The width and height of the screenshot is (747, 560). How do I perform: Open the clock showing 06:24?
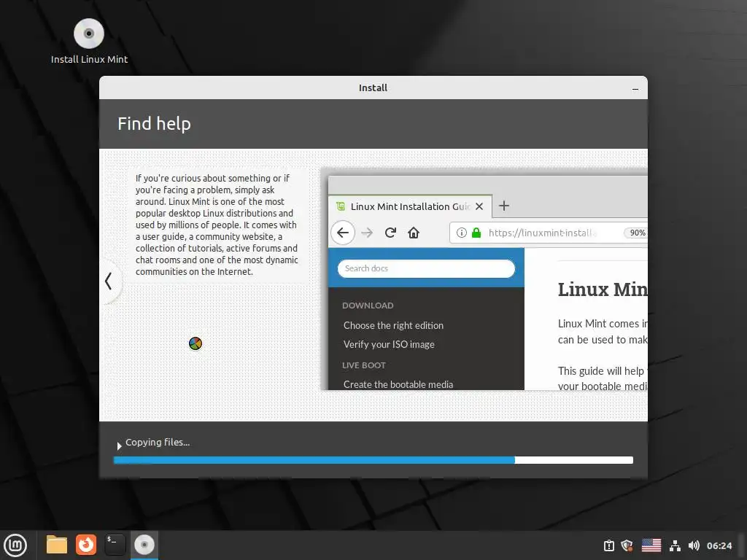(719, 545)
